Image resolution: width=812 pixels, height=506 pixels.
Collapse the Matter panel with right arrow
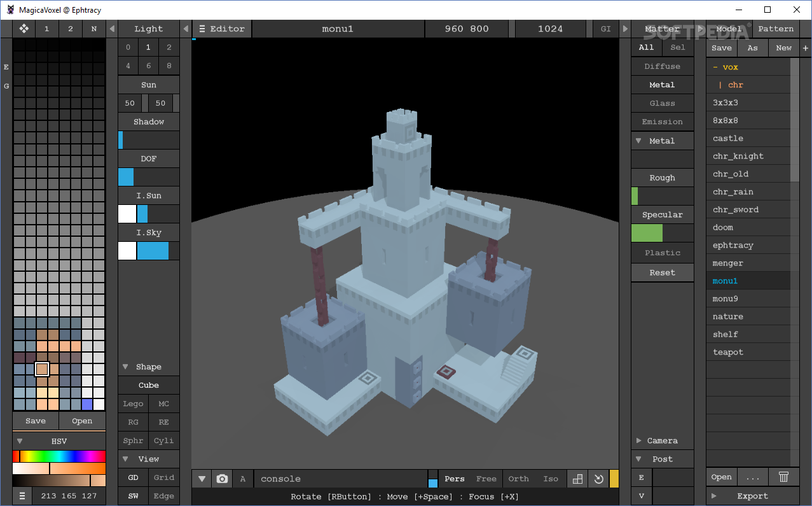(x=625, y=29)
